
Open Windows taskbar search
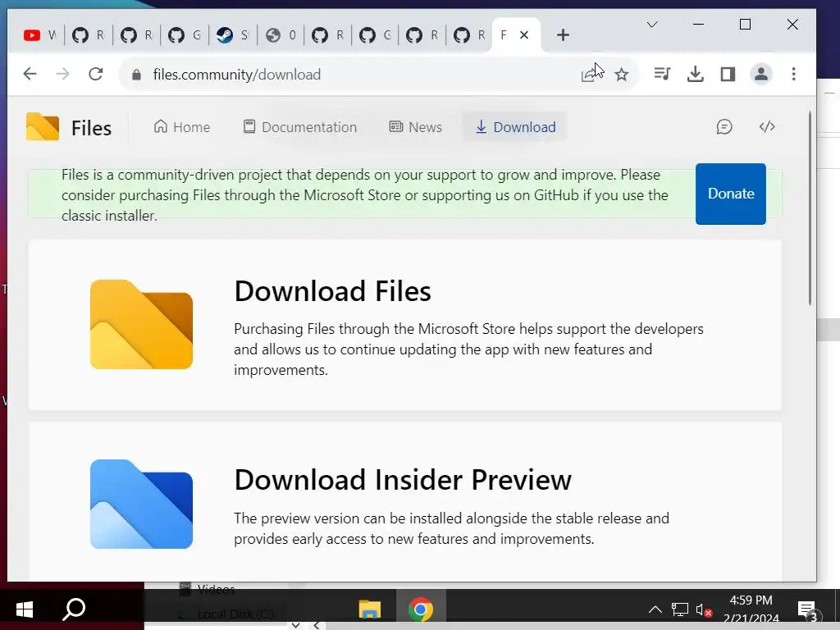coord(74,609)
